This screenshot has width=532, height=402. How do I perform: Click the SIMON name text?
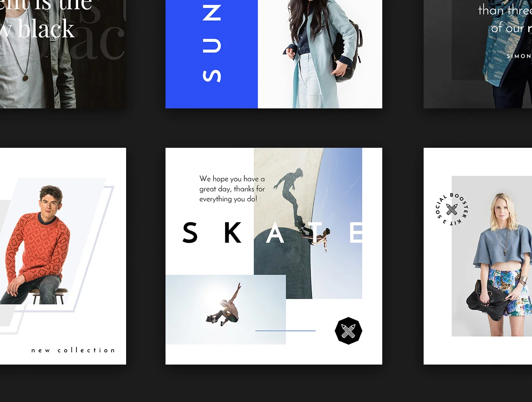click(519, 56)
